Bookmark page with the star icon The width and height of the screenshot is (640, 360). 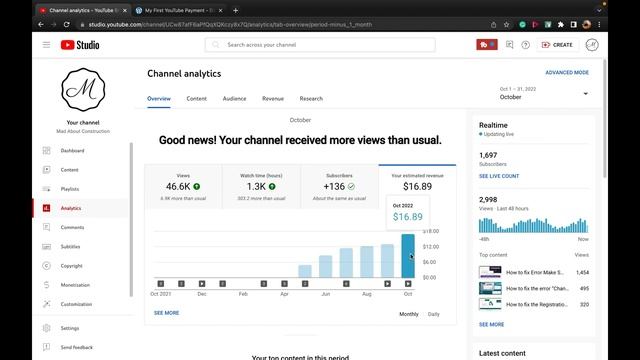point(507,24)
